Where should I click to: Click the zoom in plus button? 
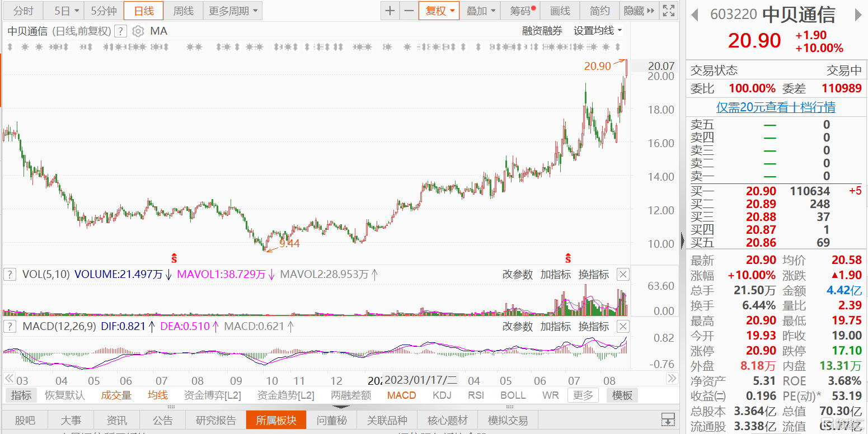390,11
